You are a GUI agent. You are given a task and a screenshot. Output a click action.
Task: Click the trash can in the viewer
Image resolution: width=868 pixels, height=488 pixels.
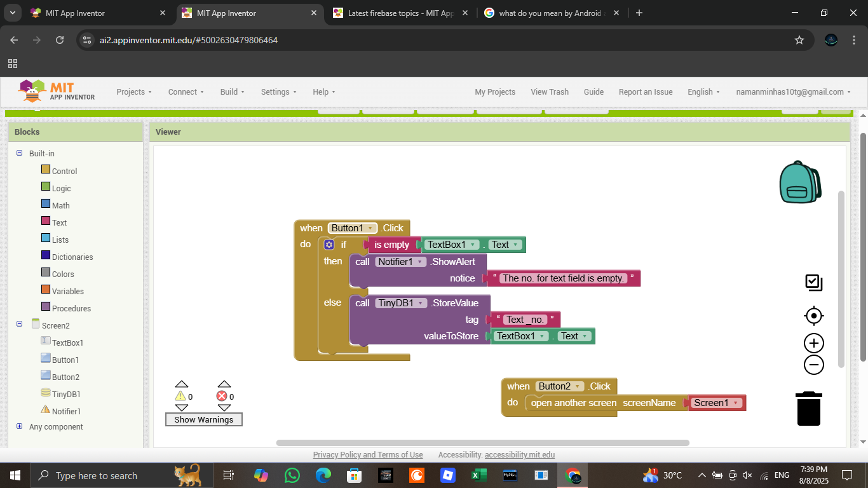(808, 409)
